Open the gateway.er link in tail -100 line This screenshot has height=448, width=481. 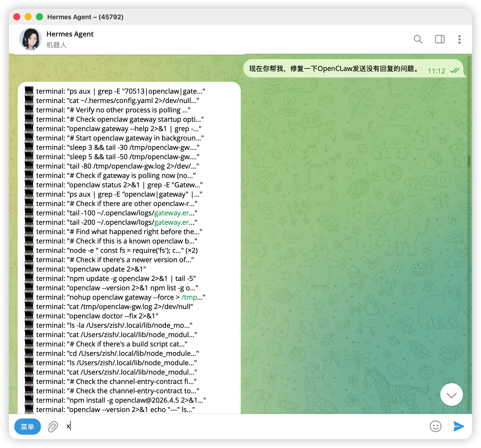coord(171,213)
